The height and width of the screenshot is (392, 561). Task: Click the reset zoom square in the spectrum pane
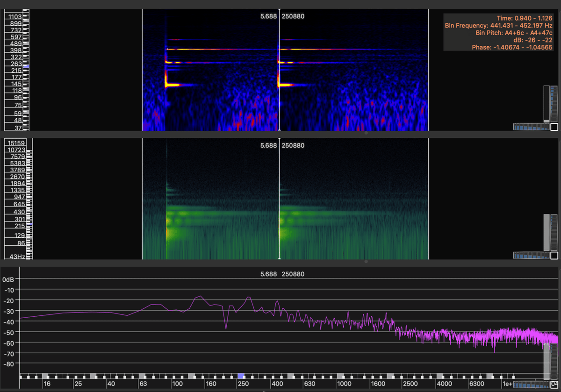(554, 384)
